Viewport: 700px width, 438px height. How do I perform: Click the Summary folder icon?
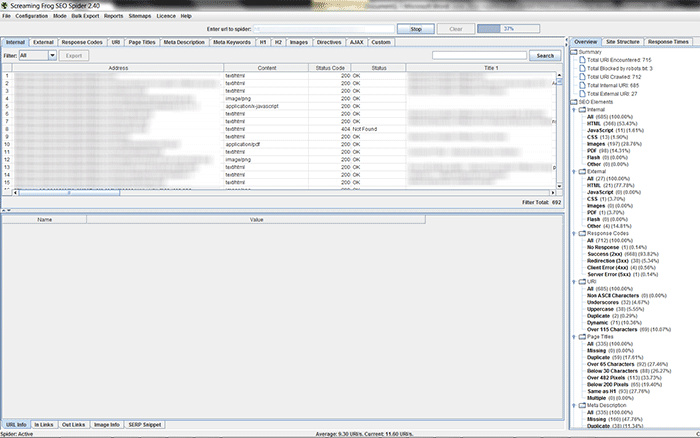pos(574,51)
